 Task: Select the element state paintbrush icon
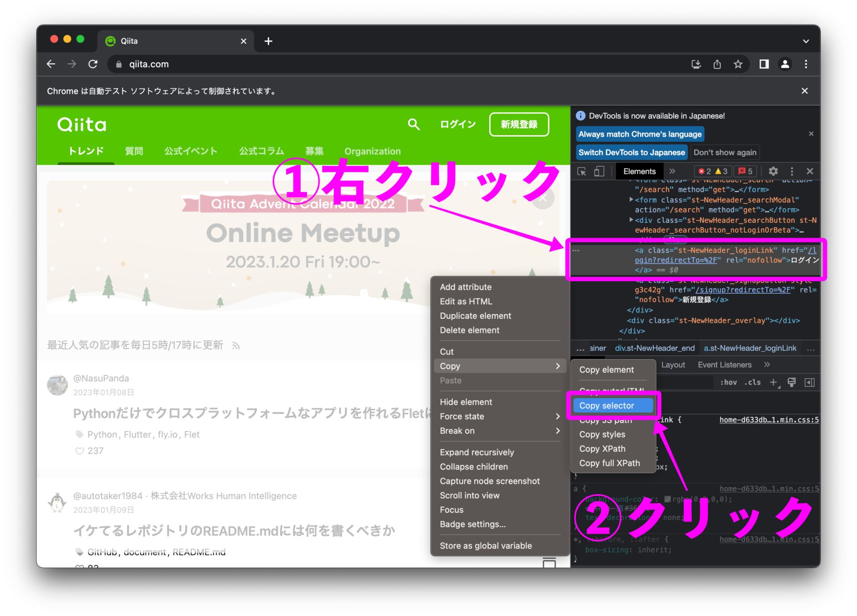[792, 382]
